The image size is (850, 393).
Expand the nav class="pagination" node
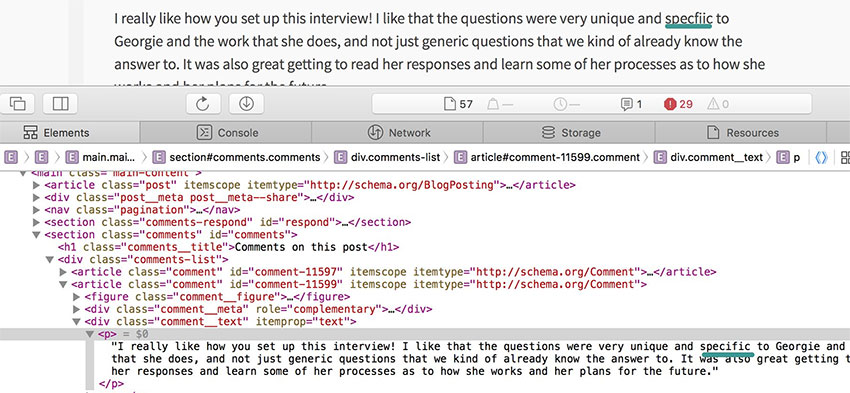pyautogui.click(x=36, y=210)
